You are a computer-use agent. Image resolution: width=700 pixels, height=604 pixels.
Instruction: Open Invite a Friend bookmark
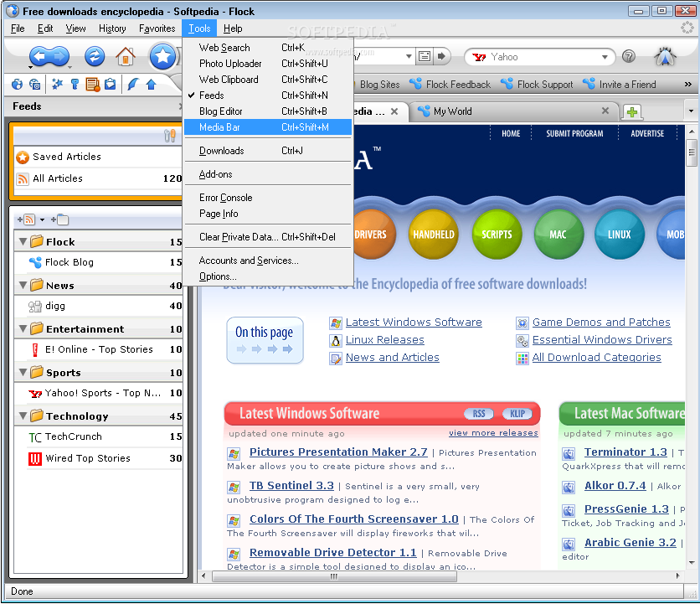point(620,84)
